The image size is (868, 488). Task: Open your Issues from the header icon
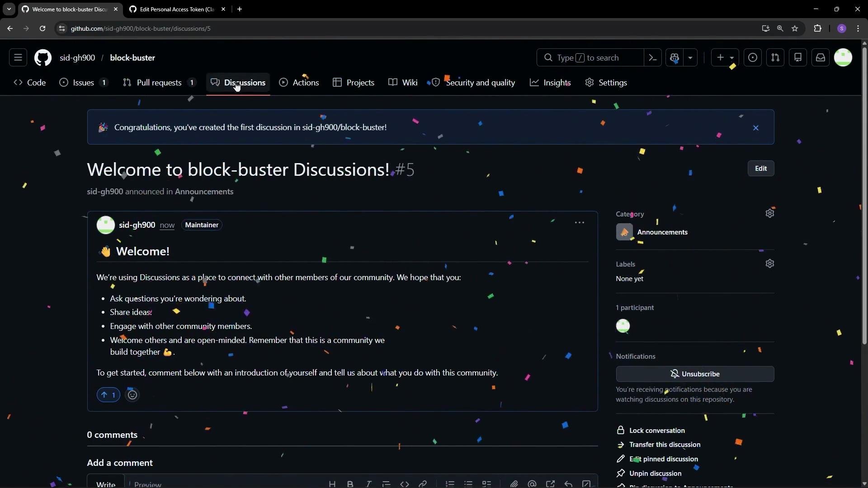(753, 58)
